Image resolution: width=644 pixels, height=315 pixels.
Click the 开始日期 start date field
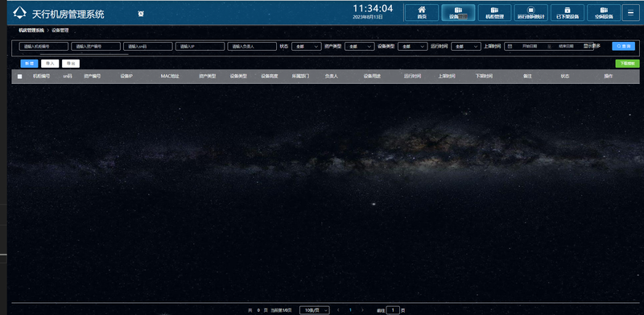(530, 47)
